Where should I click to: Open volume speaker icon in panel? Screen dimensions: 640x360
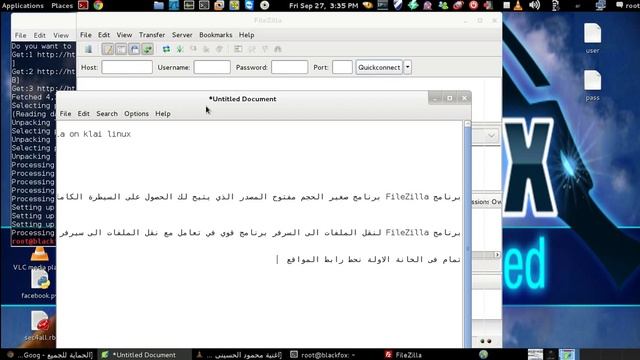coord(534,5)
